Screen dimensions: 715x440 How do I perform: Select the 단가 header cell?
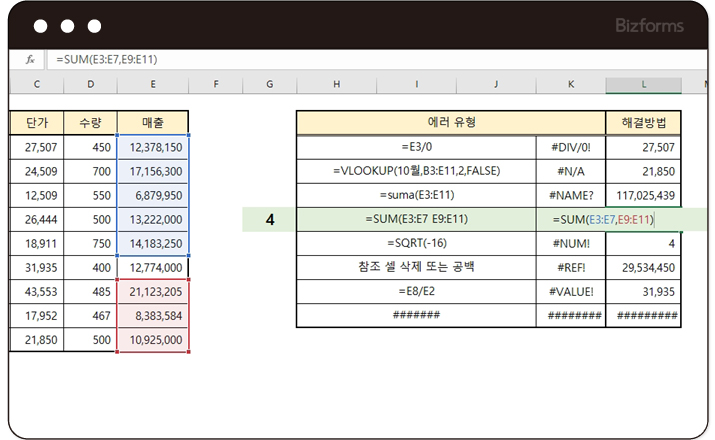coord(37,123)
